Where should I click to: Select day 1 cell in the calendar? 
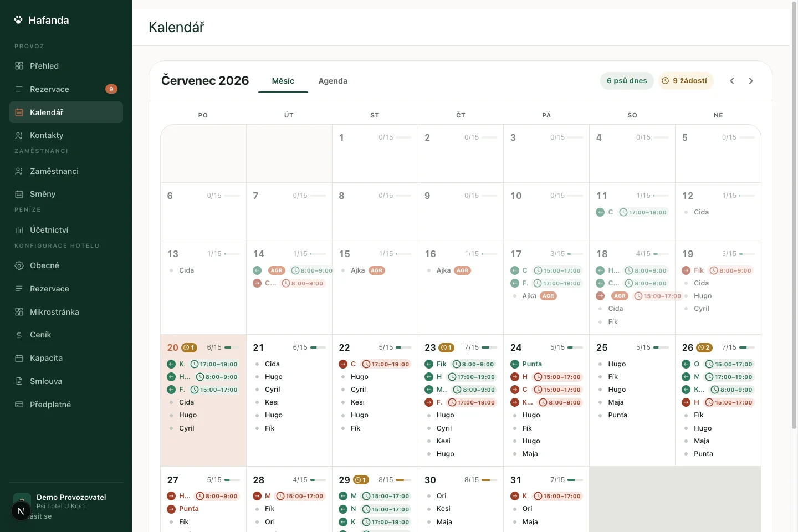(x=375, y=154)
